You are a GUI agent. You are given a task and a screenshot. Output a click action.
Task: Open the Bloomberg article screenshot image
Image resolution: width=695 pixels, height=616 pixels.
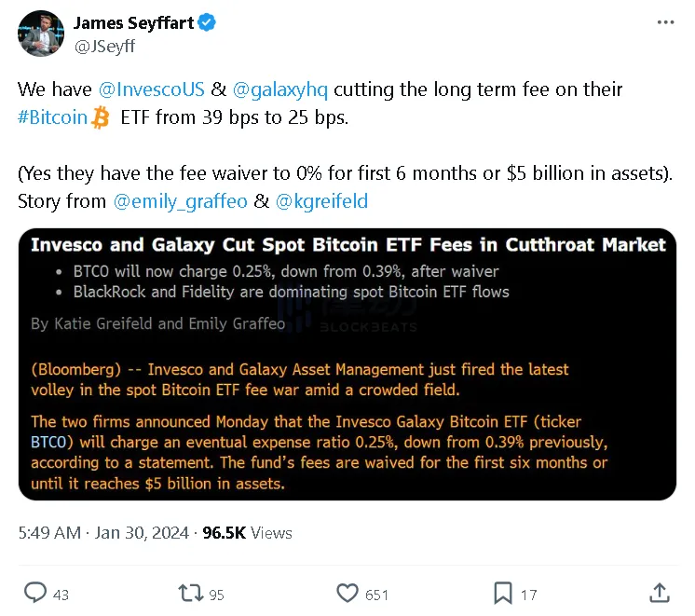coord(347,363)
